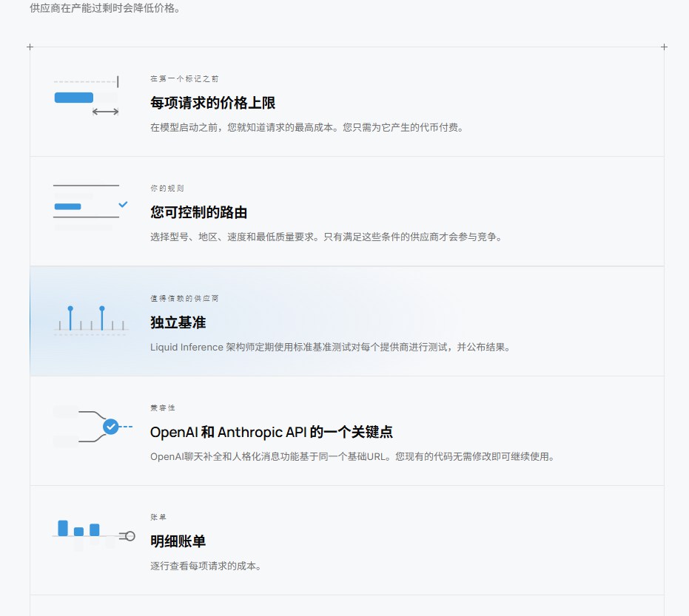Click the checkmark list icon beside 您可控制的路由
The height and width of the screenshot is (616, 689).
[x=90, y=206]
